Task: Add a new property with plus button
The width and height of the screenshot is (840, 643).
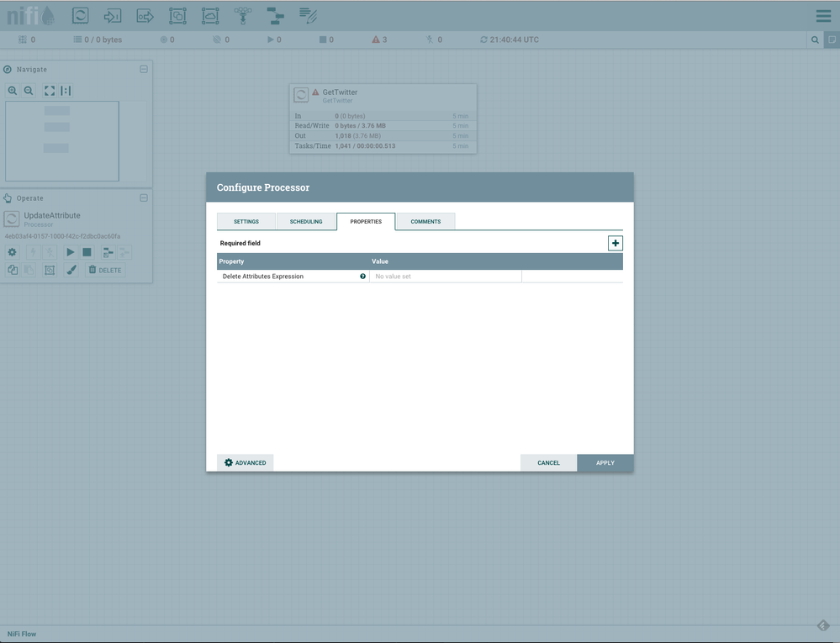Action: click(x=615, y=243)
